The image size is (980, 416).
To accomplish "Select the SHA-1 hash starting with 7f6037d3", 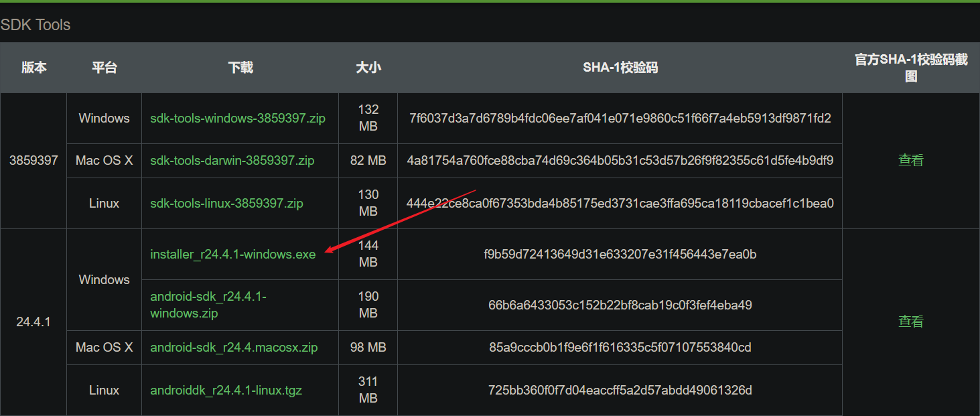I will tap(620, 119).
